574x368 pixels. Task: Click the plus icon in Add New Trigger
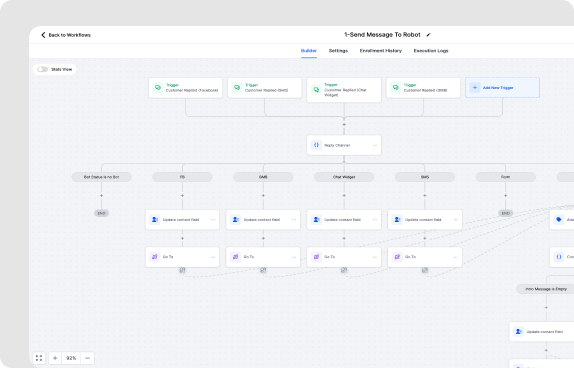(475, 88)
